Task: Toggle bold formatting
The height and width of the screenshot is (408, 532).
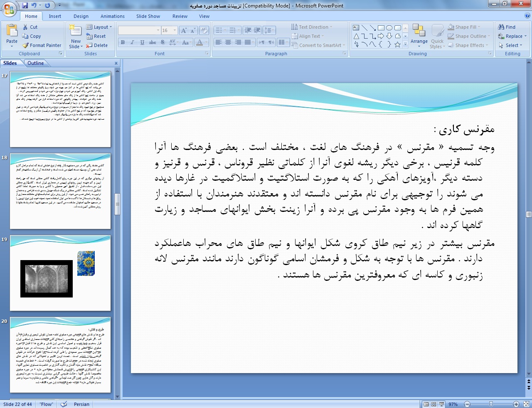Action: coord(123,42)
